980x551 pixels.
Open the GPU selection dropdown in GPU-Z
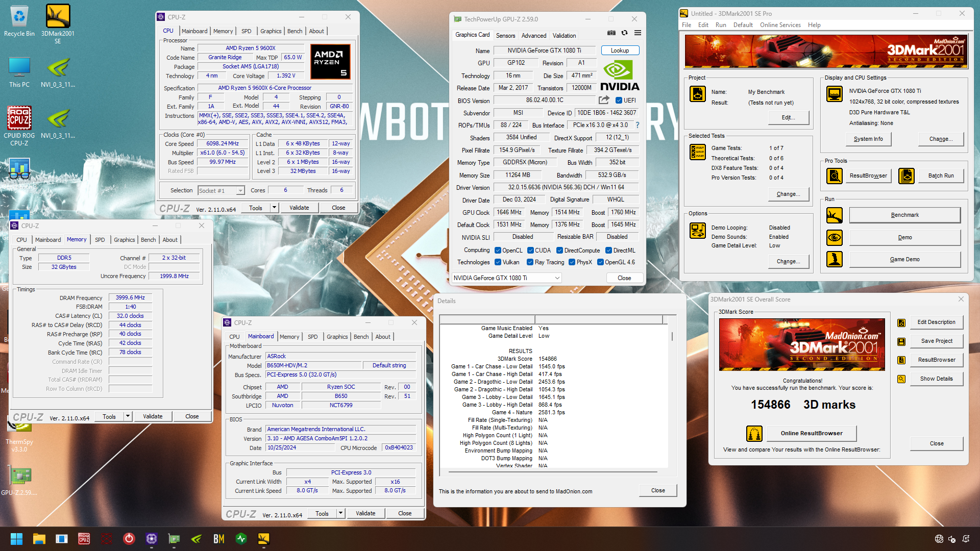click(x=506, y=278)
